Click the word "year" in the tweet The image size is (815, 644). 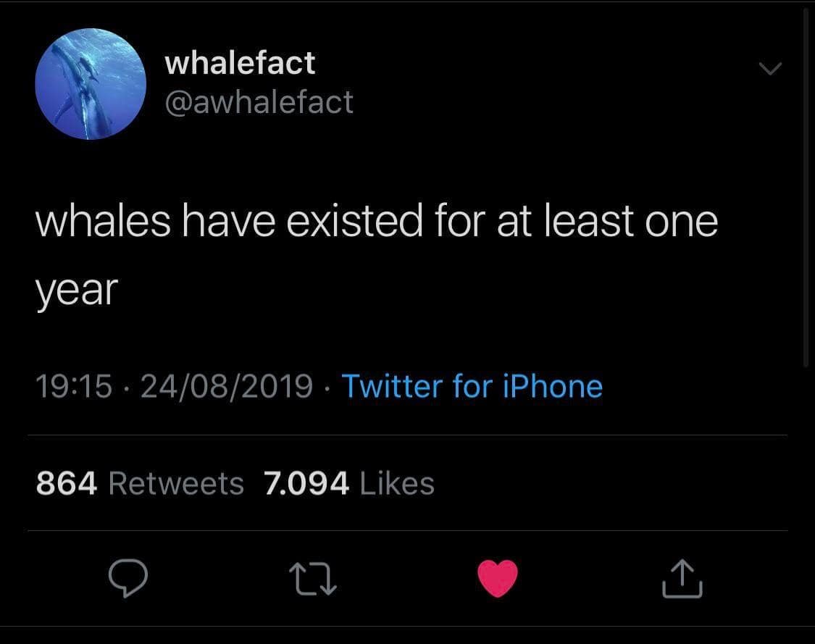76,291
